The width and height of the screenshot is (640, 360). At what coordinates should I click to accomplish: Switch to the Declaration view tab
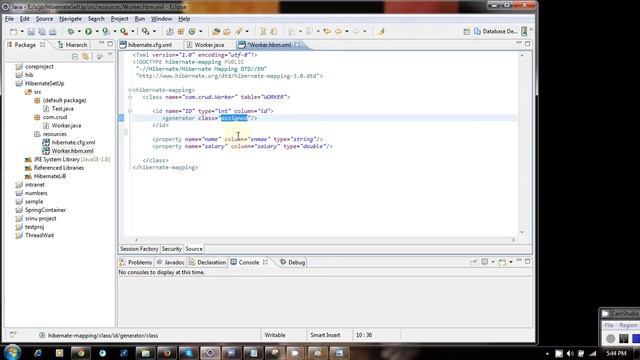[207, 262]
